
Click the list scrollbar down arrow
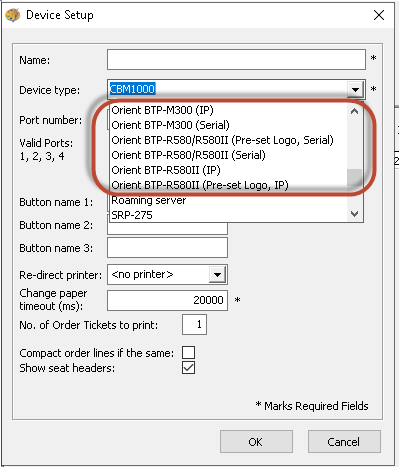(x=355, y=214)
